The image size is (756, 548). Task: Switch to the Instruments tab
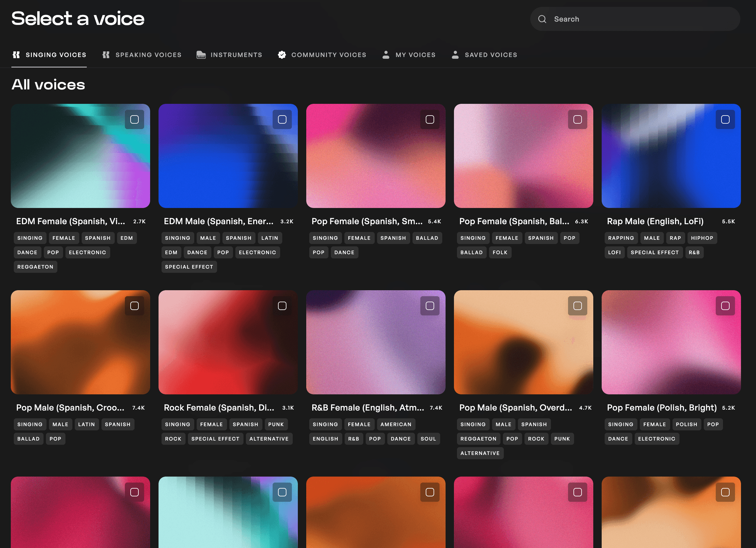[x=229, y=55]
